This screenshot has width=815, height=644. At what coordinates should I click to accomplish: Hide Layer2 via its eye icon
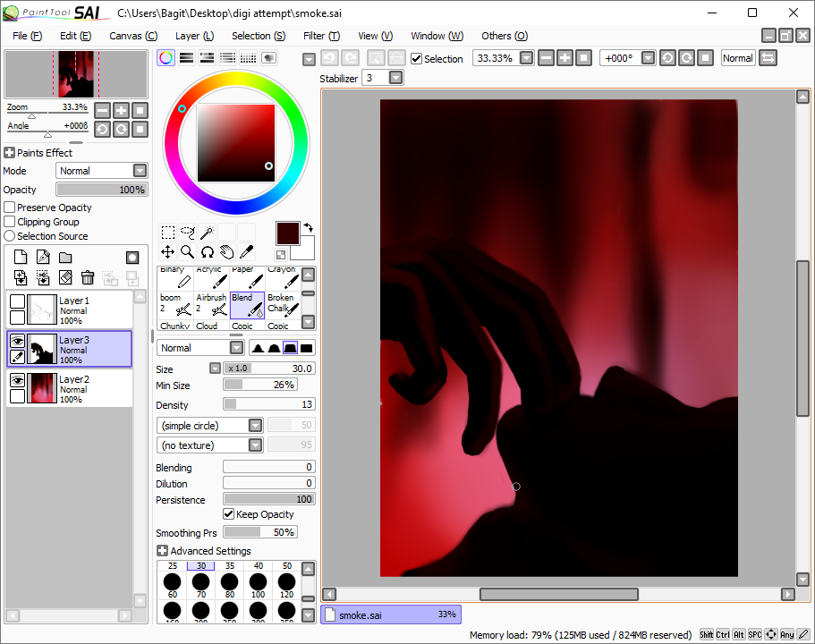[17, 380]
